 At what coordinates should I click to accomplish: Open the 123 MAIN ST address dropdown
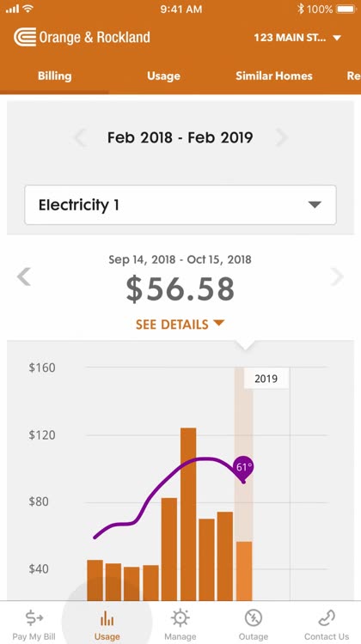pos(297,38)
